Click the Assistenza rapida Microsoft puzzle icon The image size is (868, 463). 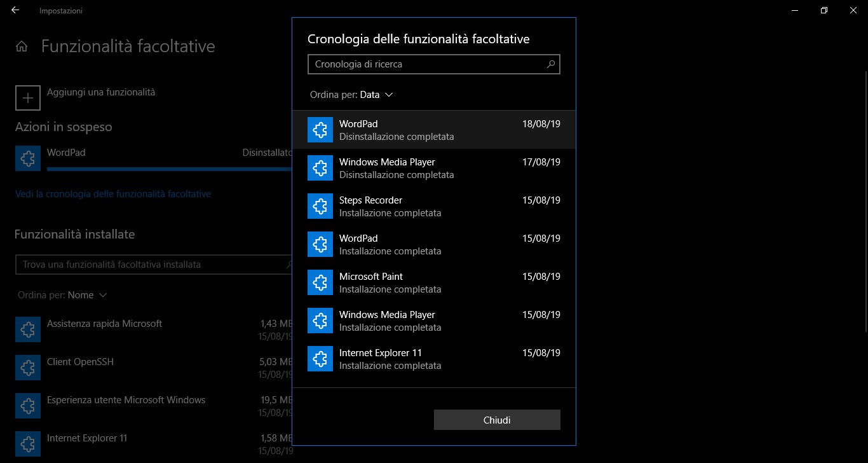(x=28, y=329)
